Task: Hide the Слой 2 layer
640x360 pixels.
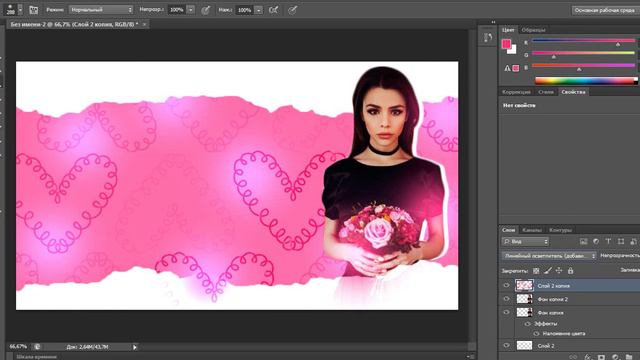Action: 506,346
